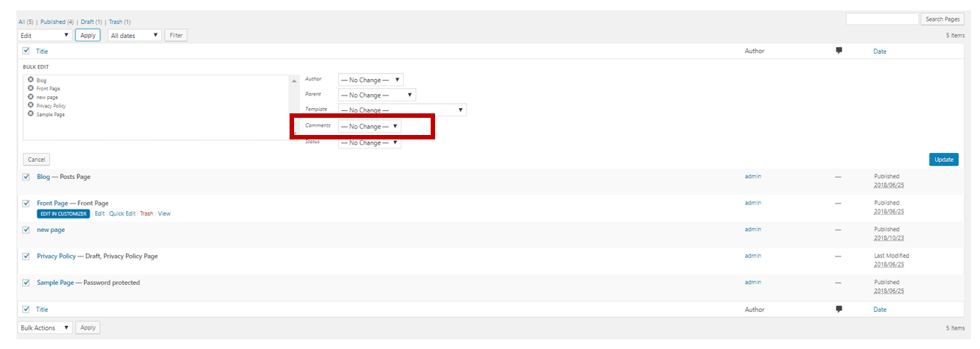The image size is (980, 349).
Task: Show Trash (1) pages view
Action: (x=119, y=22)
